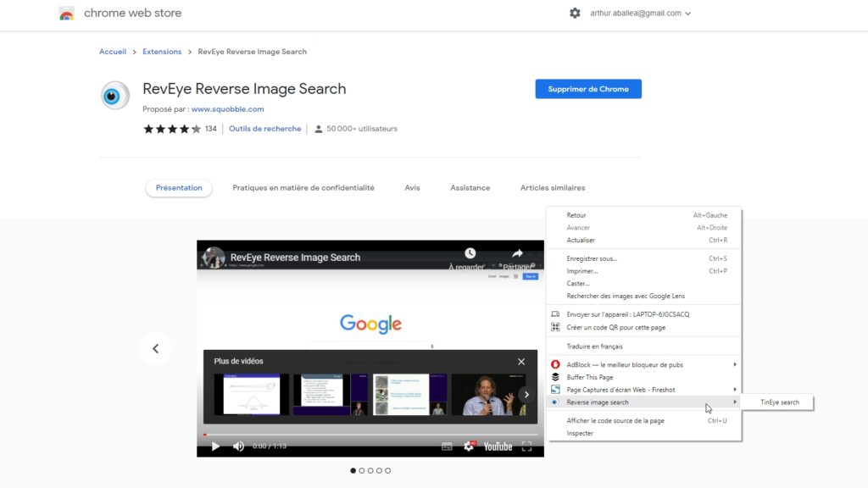This screenshot has width=868, height=488.
Task: Click Supprimer de Chrome button
Action: (x=588, y=88)
